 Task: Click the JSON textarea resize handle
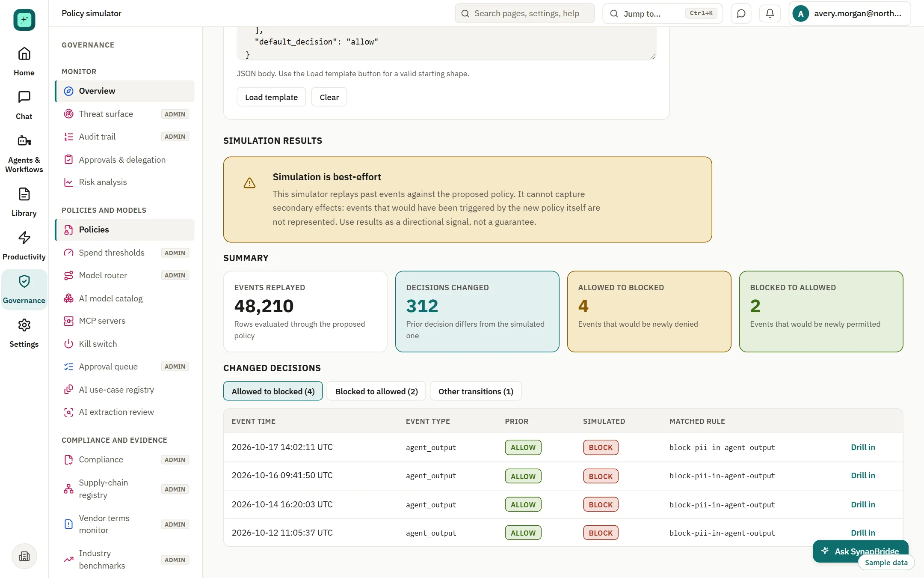[x=652, y=56]
